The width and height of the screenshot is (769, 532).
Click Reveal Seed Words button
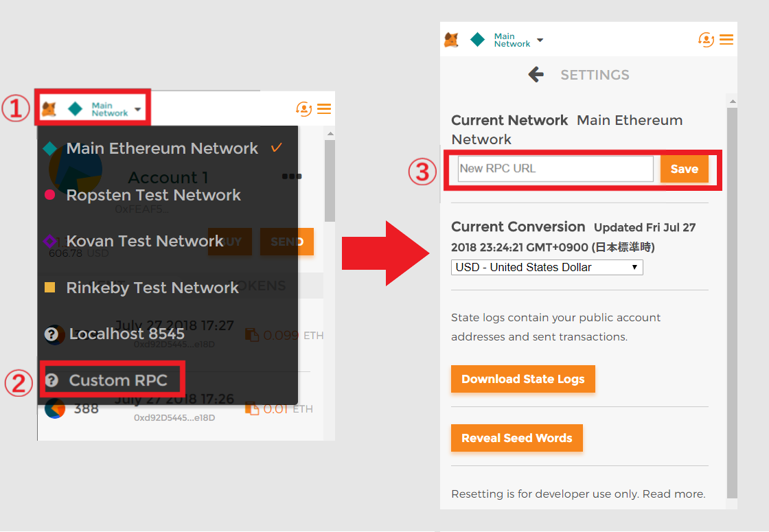point(517,438)
